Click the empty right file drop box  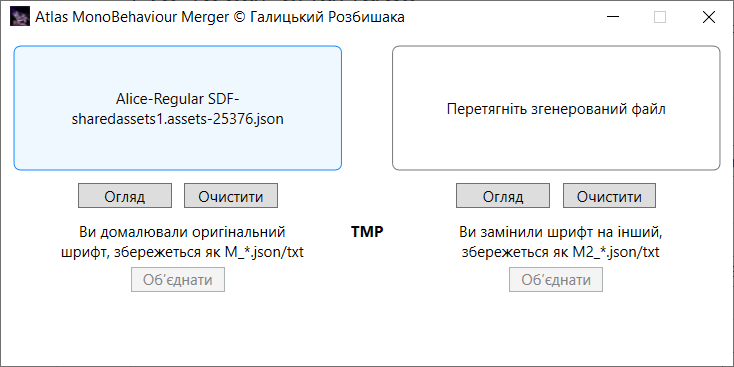click(x=556, y=108)
